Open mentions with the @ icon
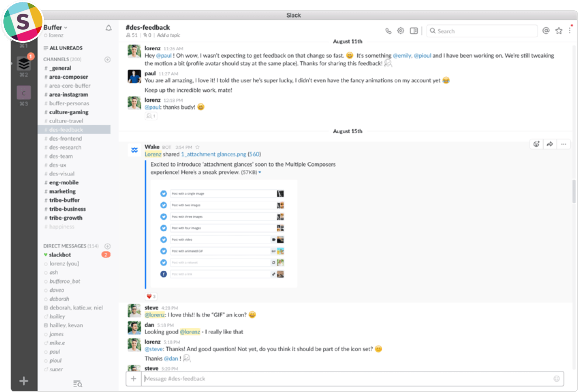Image resolution: width=578 pixels, height=392 pixels. point(546,30)
